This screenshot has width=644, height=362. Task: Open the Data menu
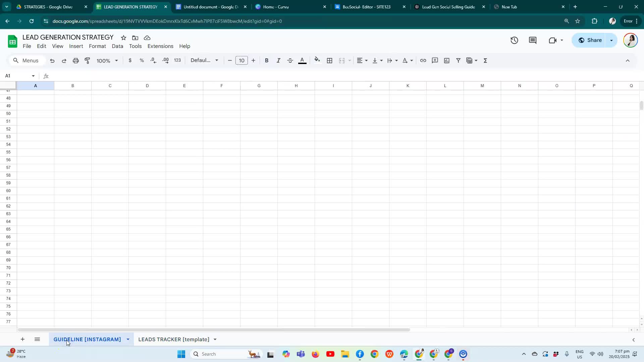coord(117,46)
